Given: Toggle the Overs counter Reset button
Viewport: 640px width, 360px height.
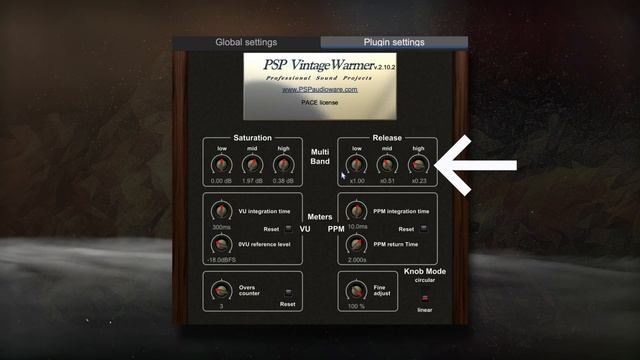Looking at the screenshot, I should point(288,293).
